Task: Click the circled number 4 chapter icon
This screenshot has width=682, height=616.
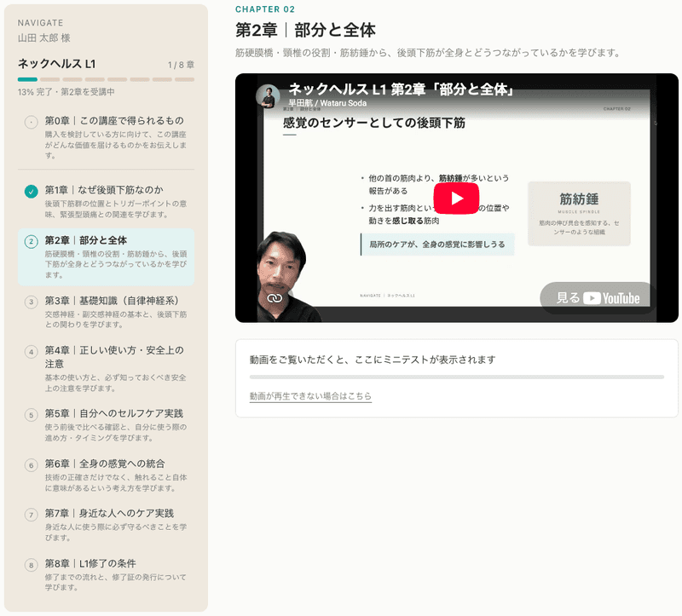Action: (31, 352)
